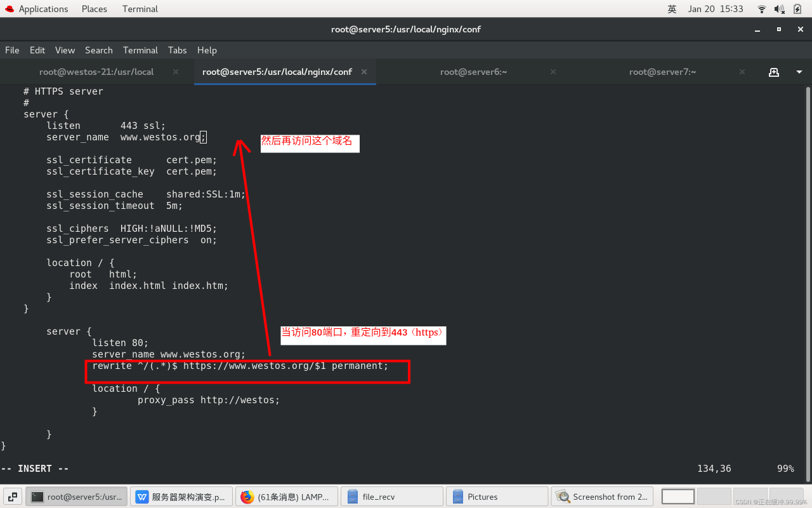Open the Applications menu
Viewport: 812px width, 508px height.
[43, 9]
